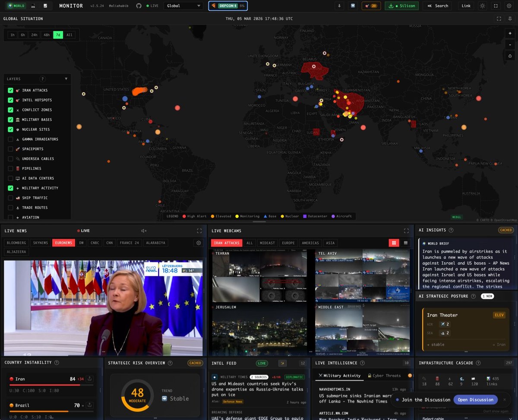This screenshot has height=420, width=518.
Task: Enable the Undersea Cables layer
Action: (x=10, y=158)
